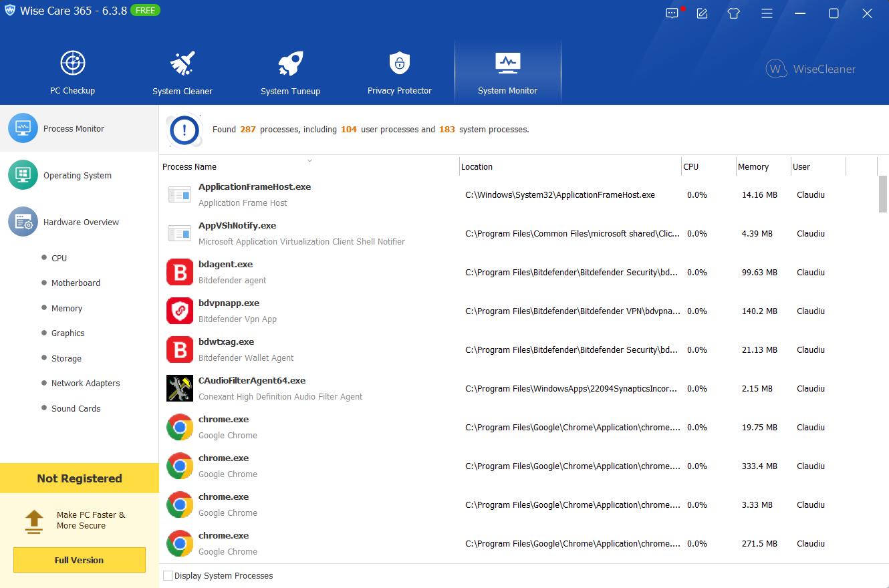Click the bdvpnapp.exe VPN icon
Image resolution: width=889 pixels, height=588 pixels.
coord(180,311)
